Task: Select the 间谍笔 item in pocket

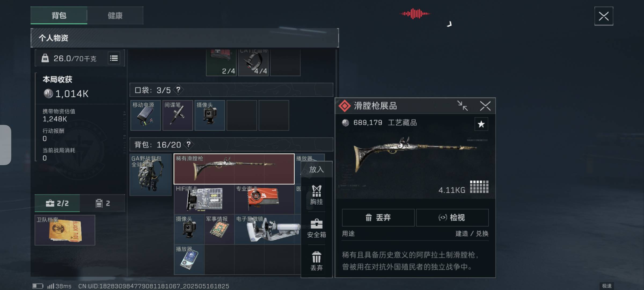Action: click(x=178, y=115)
